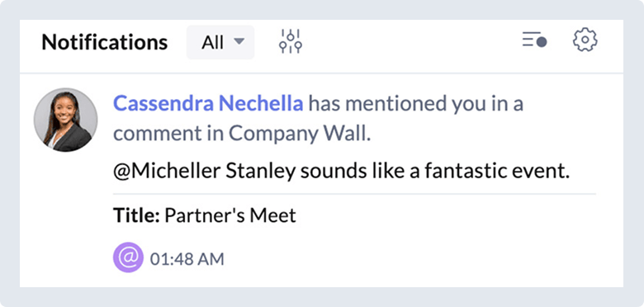Click the @Micheller Stanley comment text
The height and width of the screenshot is (307, 644).
(341, 172)
